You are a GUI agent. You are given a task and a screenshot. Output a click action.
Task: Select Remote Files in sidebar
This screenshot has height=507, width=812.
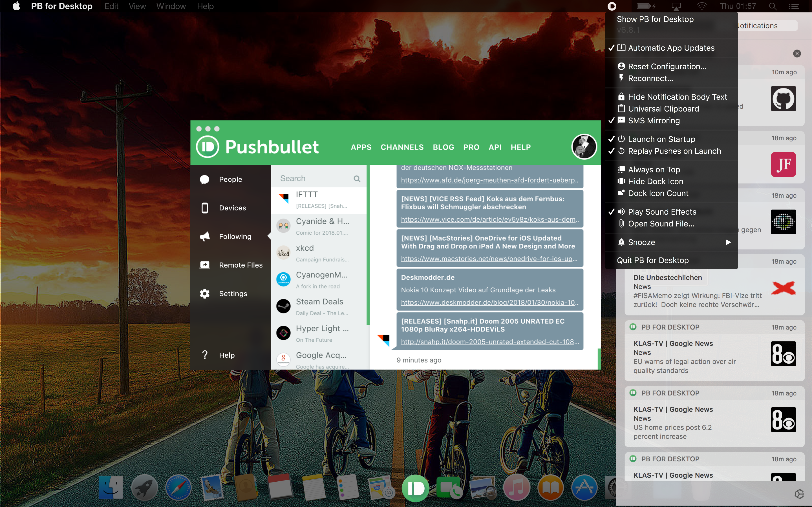point(240,265)
